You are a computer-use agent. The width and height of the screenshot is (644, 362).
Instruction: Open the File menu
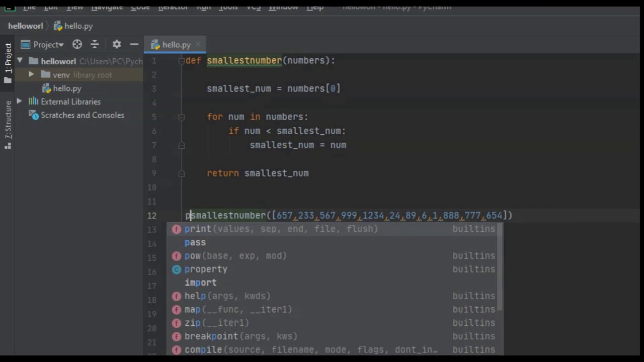pyautogui.click(x=29, y=7)
